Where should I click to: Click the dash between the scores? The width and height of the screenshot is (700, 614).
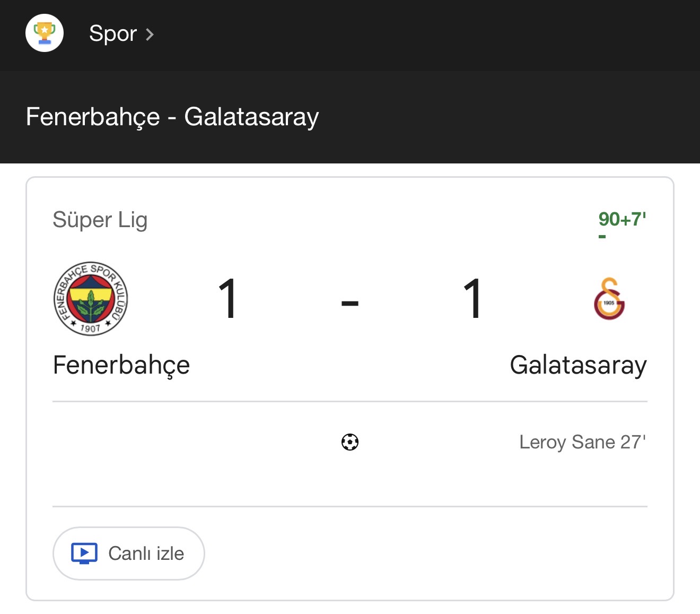pos(350,303)
